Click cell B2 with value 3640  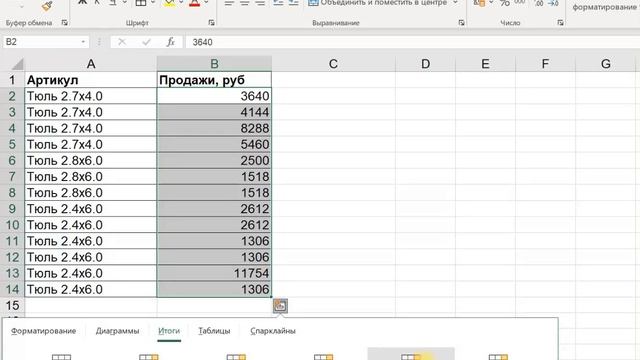click(214, 96)
